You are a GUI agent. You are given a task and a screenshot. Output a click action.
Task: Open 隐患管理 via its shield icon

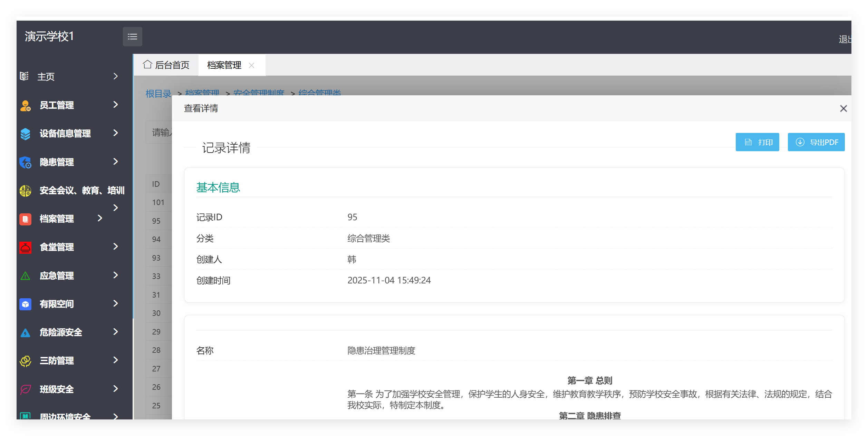coord(25,162)
